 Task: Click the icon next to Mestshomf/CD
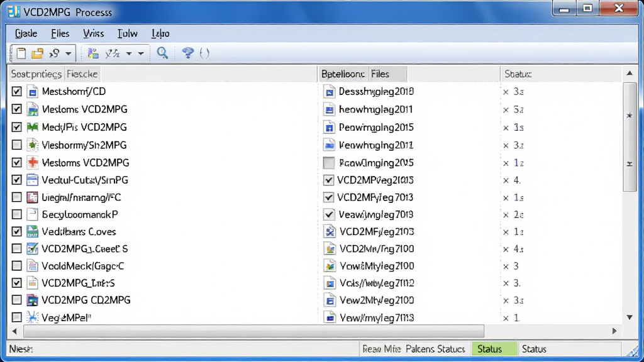[33, 92]
